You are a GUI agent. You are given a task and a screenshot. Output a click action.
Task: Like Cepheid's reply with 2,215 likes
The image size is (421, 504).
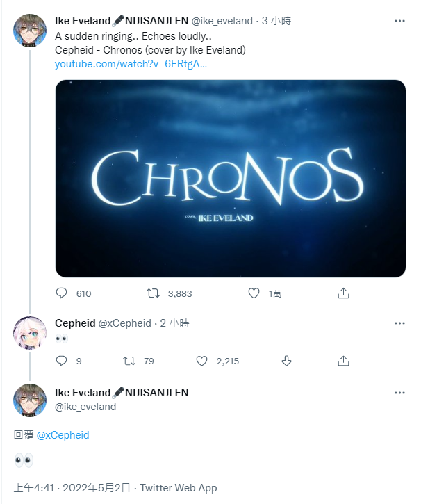(201, 361)
